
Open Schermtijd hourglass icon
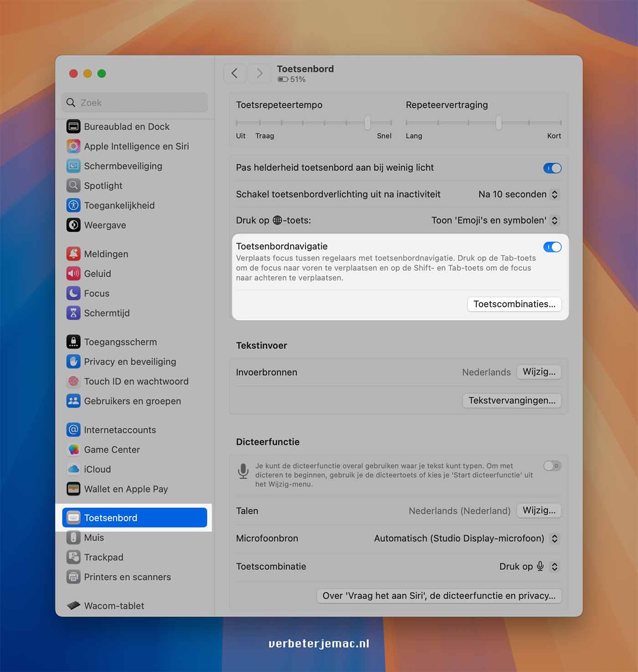point(73,313)
